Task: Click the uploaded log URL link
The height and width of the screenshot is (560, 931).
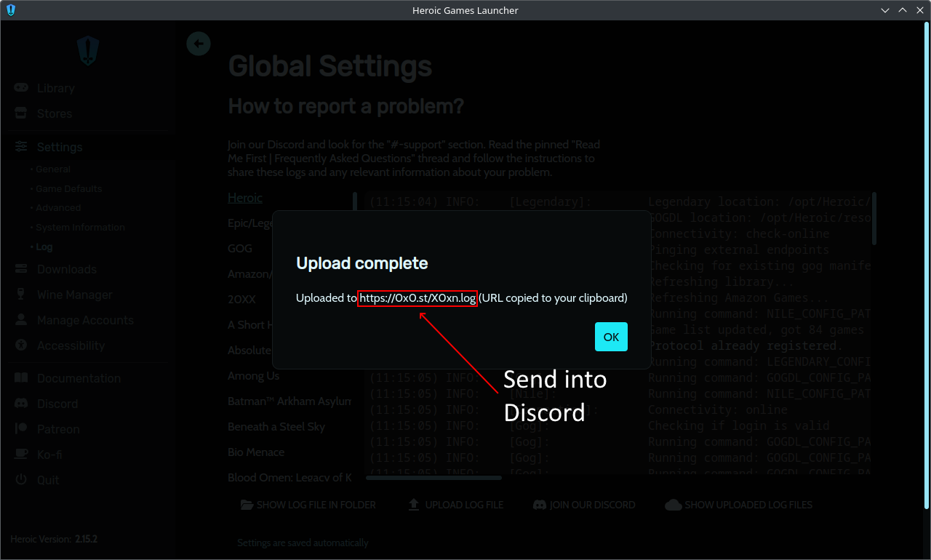Action: click(x=418, y=298)
